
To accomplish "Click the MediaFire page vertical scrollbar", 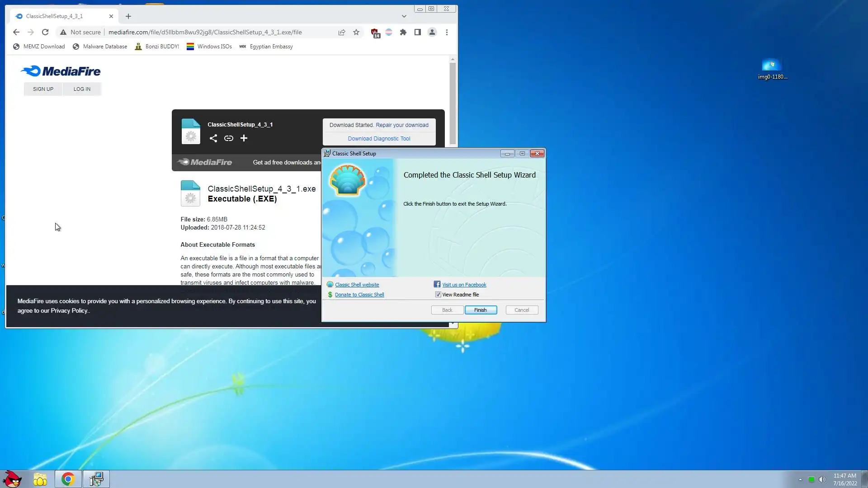I will pos(453,104).
